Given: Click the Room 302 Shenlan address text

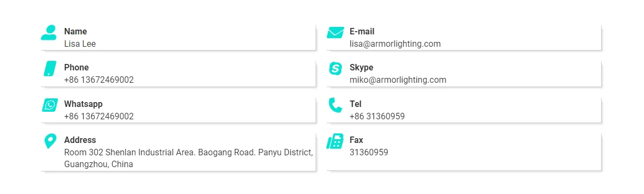Looking at the screenshot, I should coord(188,159).
